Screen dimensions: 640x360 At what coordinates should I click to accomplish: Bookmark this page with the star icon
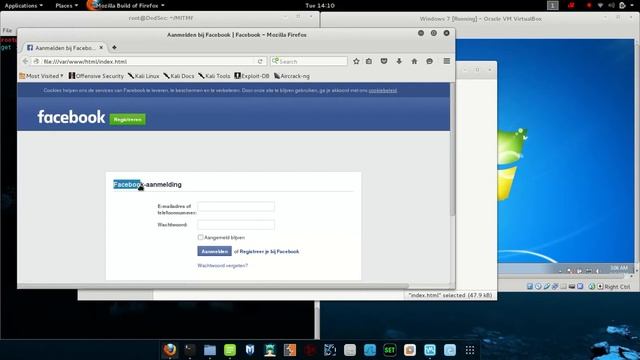pos(356,61)
